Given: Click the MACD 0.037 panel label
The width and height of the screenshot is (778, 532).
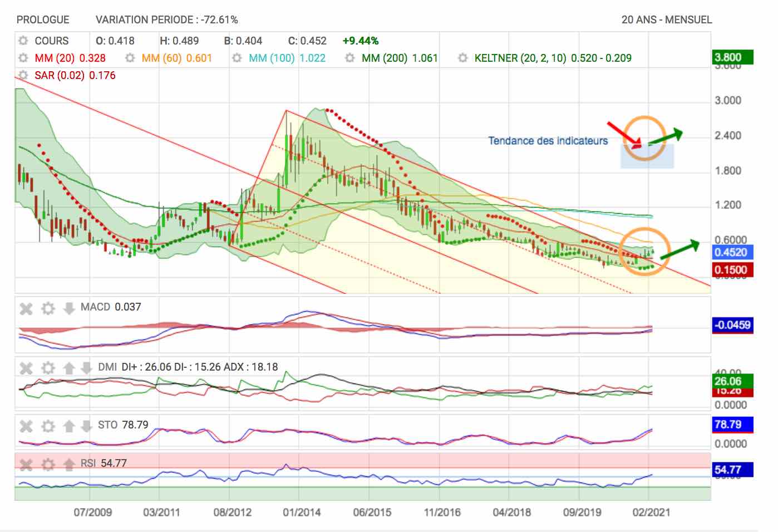Looking at the screenshot, I should [x=111, y=307].
